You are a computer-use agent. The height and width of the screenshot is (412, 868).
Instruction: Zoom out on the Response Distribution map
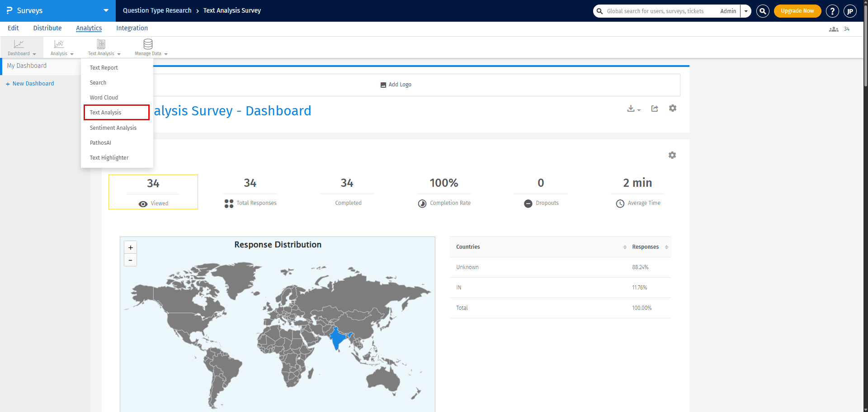tap(131, 260)
